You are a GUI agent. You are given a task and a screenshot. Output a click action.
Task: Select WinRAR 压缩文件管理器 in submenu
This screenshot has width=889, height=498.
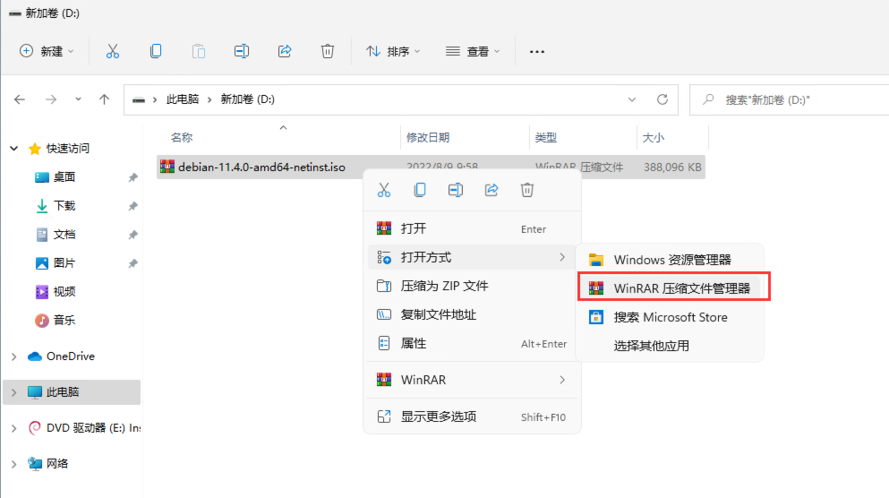(670, 288)
